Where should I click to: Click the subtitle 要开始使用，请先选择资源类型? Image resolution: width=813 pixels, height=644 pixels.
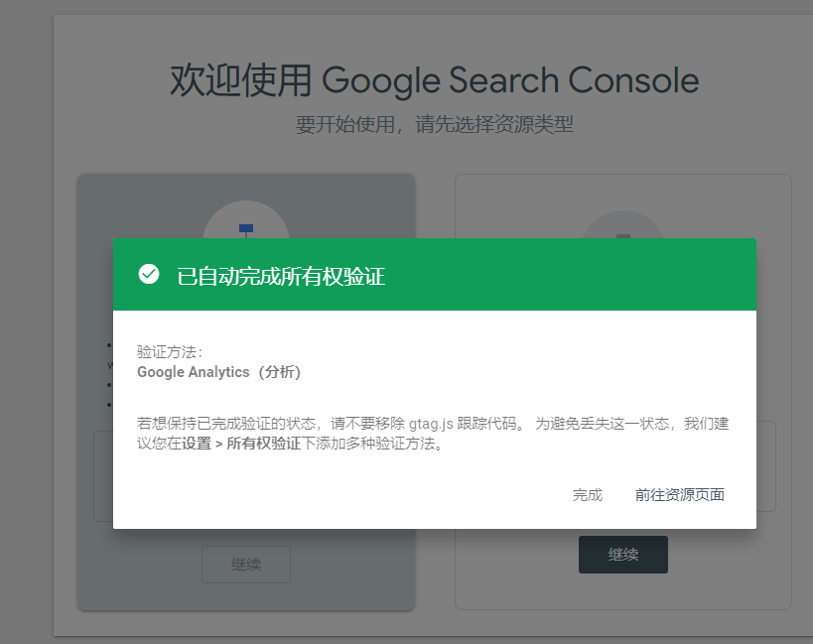point(435,124)
